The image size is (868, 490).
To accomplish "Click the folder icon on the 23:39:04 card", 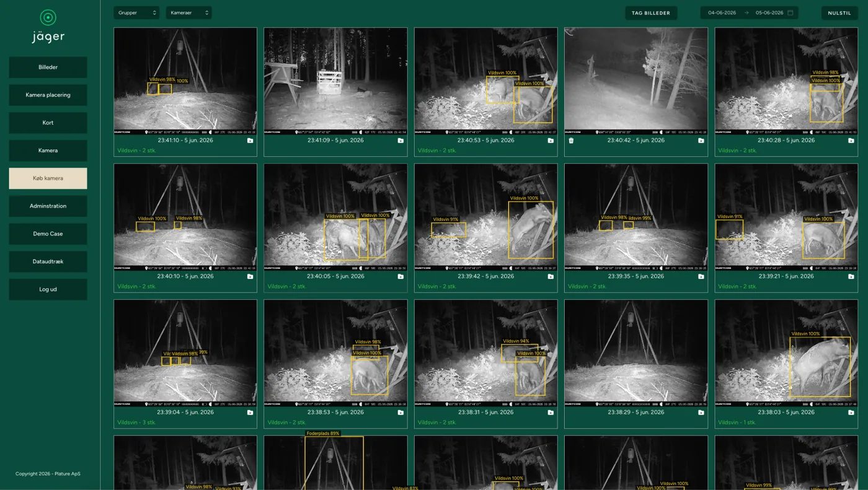I will (250, 413).
